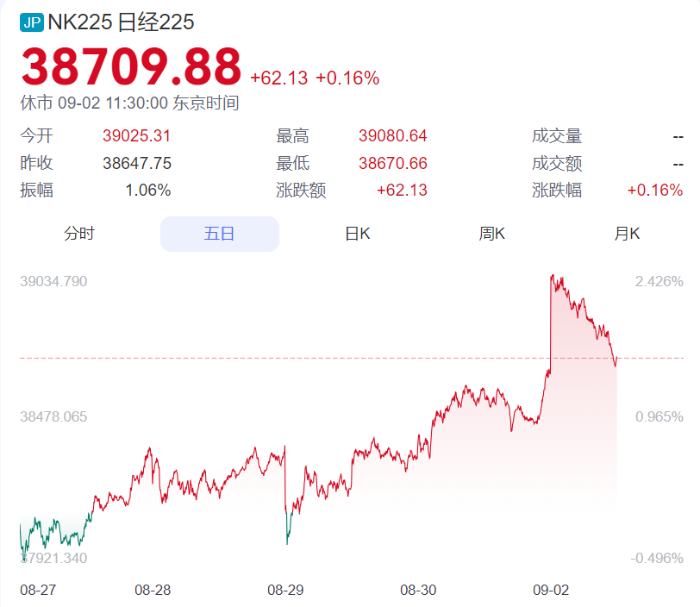
Task: Click the change value +62.13 +0.16%
Action: (x=316, y=77)
